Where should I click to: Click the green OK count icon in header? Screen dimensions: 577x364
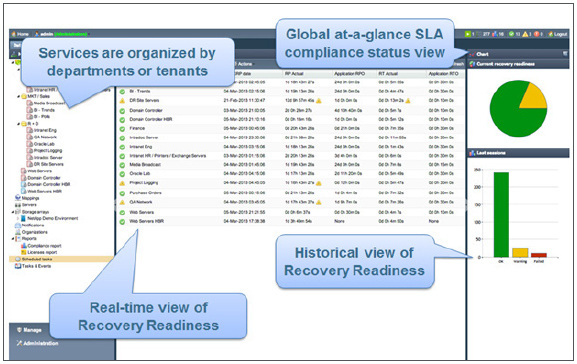pyautogui.click(x=511, y=34)
